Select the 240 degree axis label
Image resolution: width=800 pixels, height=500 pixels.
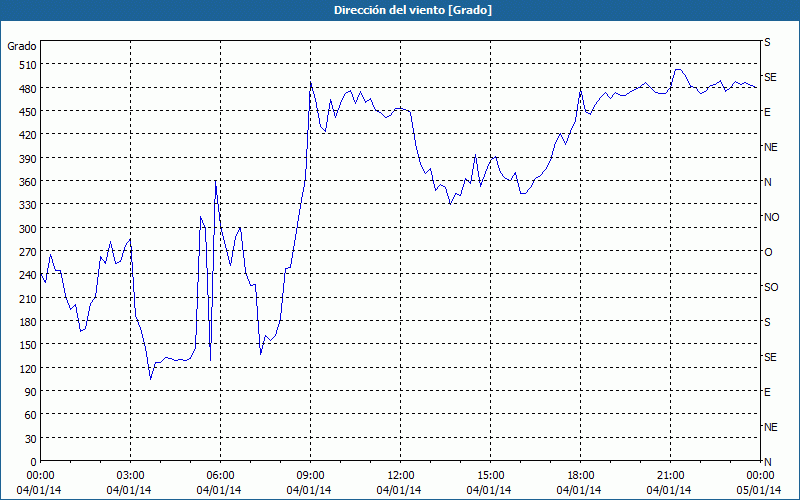(x=28, y=276)
